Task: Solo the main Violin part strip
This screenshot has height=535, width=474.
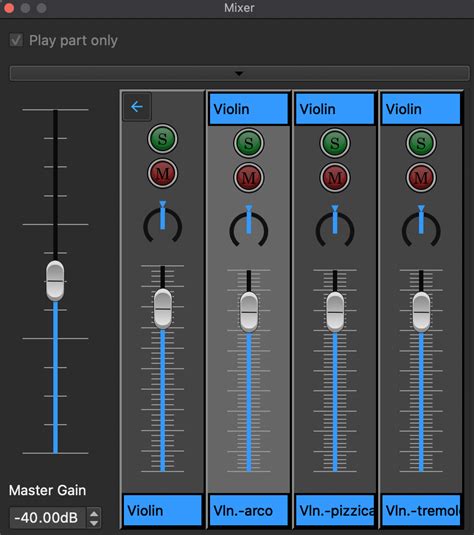Action: point(162,139)
